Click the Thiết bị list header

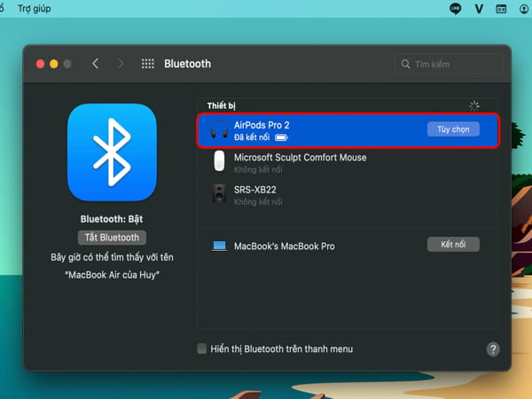[x=221, y=106]
